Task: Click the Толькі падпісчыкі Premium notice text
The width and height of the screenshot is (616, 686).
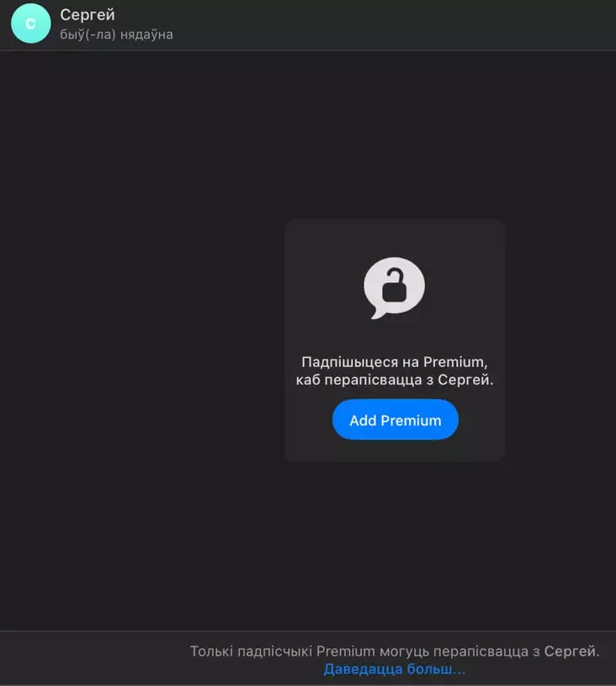Action: 395,651
